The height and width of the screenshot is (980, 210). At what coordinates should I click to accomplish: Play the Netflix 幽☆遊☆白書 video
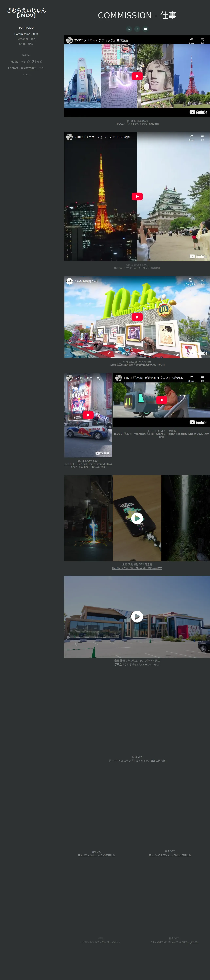click(137, 518)
